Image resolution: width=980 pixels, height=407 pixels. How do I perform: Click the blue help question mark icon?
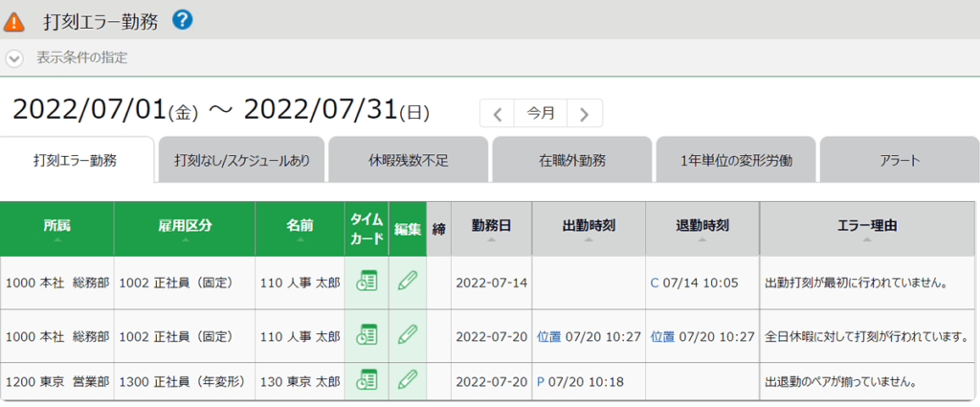click(x=183, y=19)
